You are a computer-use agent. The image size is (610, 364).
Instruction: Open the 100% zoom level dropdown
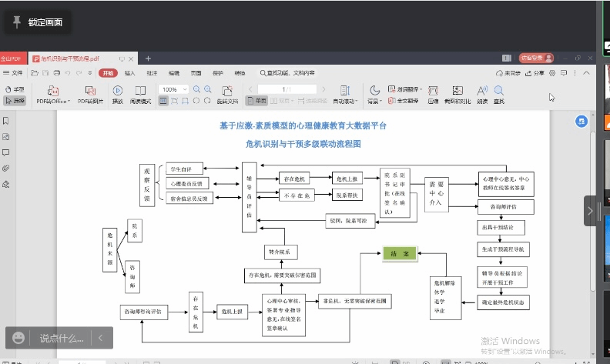tap(186, 89)
